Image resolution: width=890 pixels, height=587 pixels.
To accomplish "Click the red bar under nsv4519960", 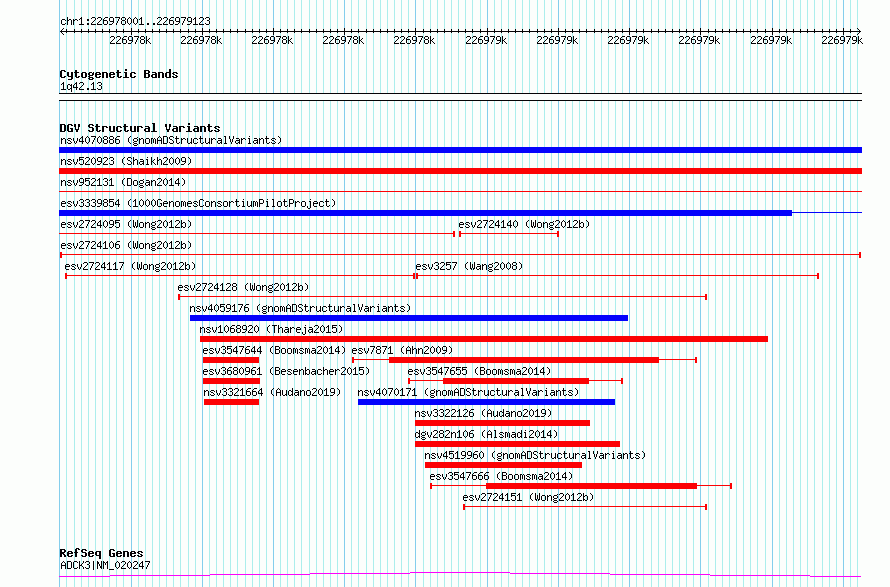I will tap(503, 465).
